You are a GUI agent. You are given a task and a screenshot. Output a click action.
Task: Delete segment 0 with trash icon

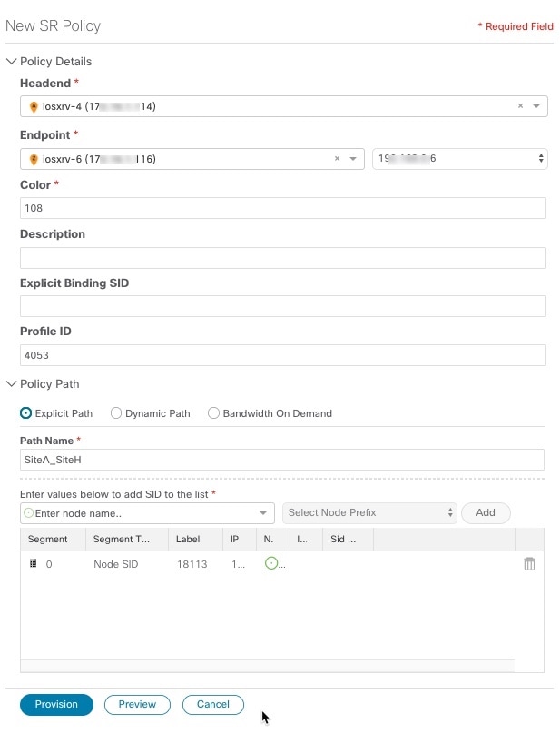[x=529, y=564]
